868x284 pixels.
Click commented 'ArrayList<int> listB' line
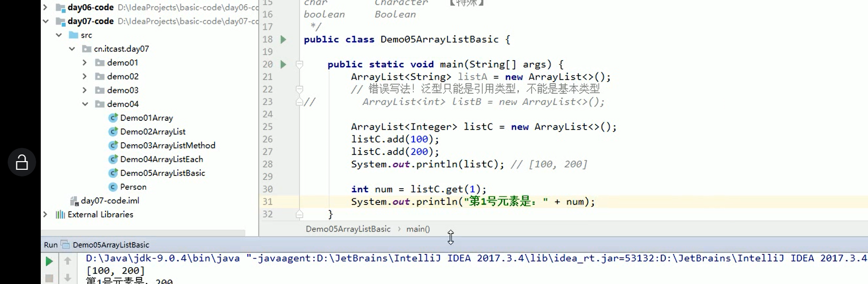(x=483, y=101)
